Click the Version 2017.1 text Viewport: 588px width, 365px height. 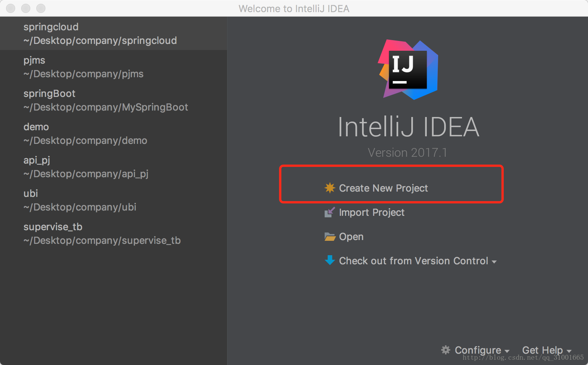[408, 153]
